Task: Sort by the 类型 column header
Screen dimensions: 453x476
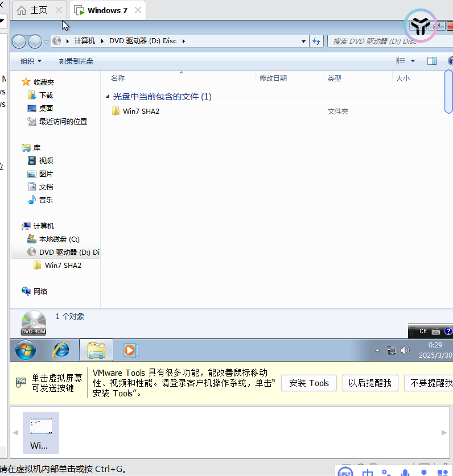Action: tap(334, 78)
